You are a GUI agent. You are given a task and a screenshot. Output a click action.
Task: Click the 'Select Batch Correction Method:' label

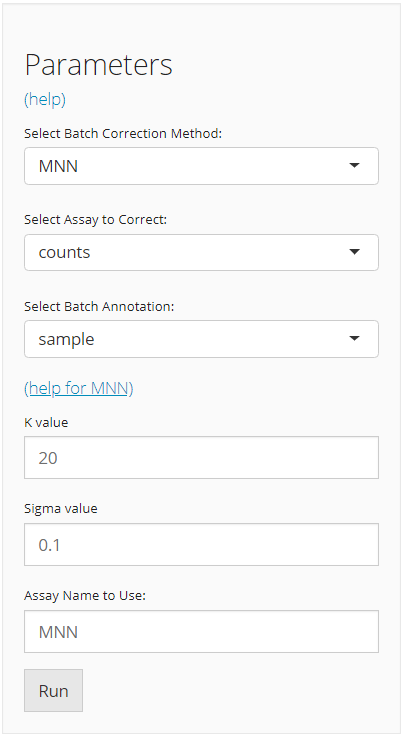(123, 133)
